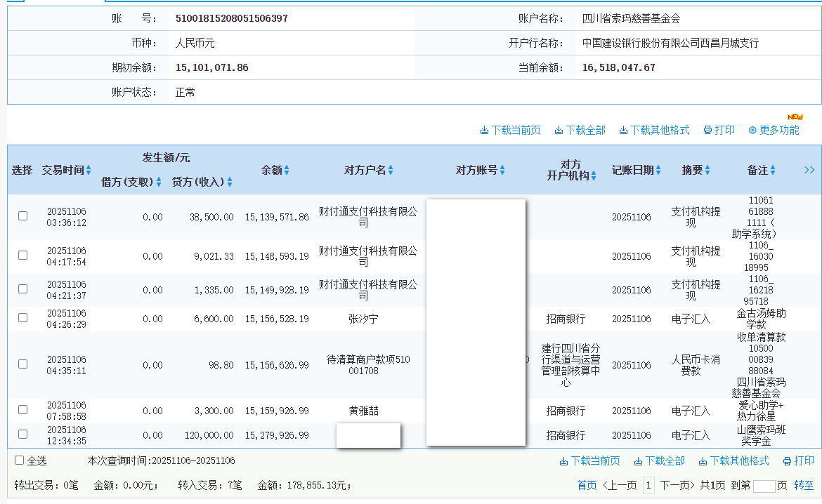Sort by 对方户名 using its sort arrows

pos(392,170)
